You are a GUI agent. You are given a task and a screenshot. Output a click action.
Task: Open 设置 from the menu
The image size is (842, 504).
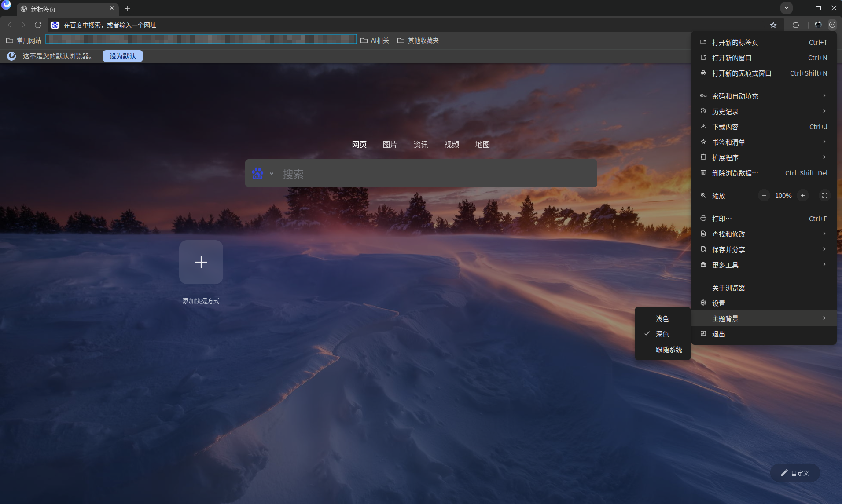764,303
